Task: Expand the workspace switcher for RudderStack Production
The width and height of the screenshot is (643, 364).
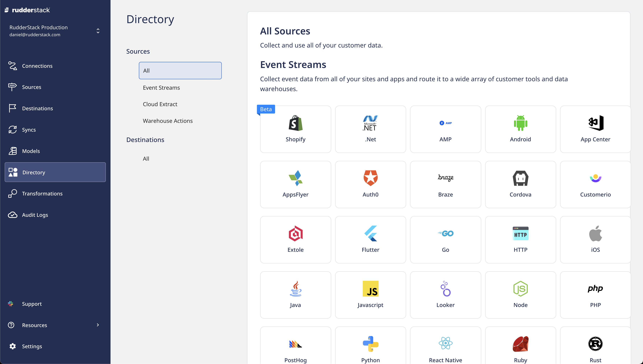Action: pyautogui.click(x=98, y=31)
